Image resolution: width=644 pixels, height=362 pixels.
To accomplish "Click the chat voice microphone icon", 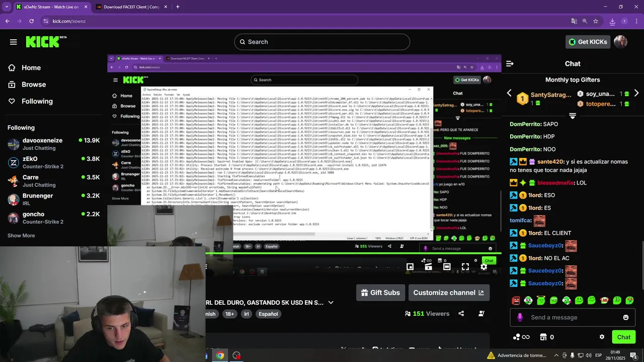I will (x=520, y=317).
